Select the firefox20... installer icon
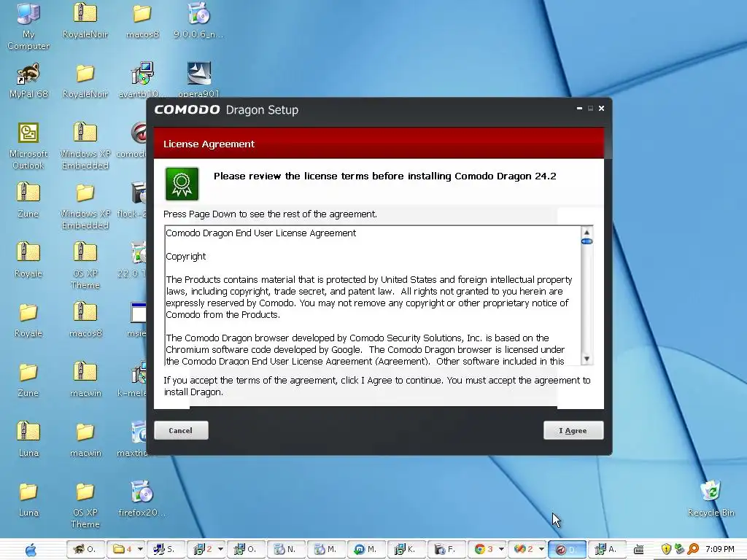 (x=142, y=499)
